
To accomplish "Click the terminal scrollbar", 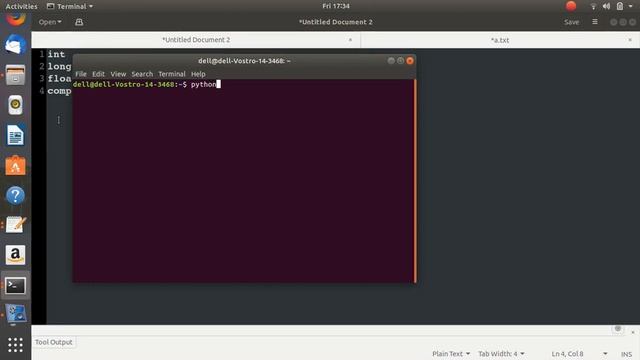I will [x=415, y=180].
